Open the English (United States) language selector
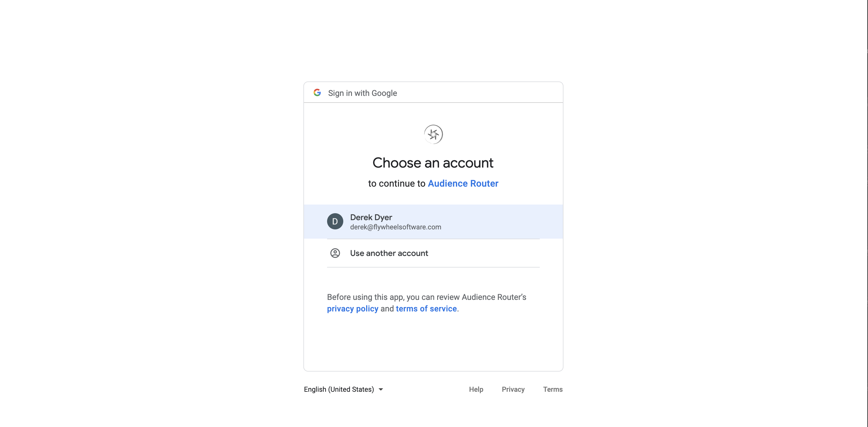The image size is (868, 427). [344, 389]
